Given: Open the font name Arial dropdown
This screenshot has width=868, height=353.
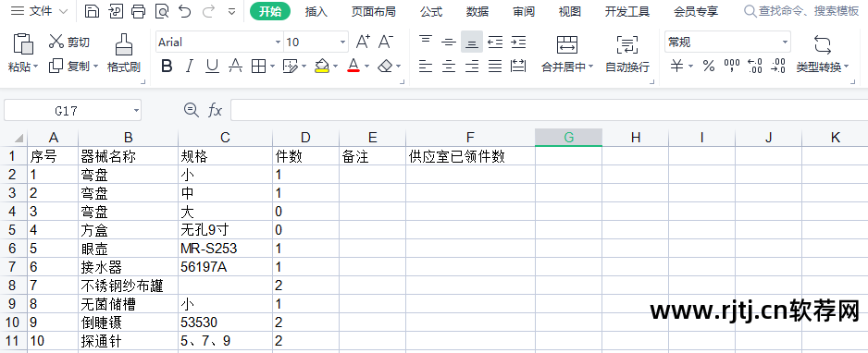Looking at the screenshot, I should coord(278,42).
